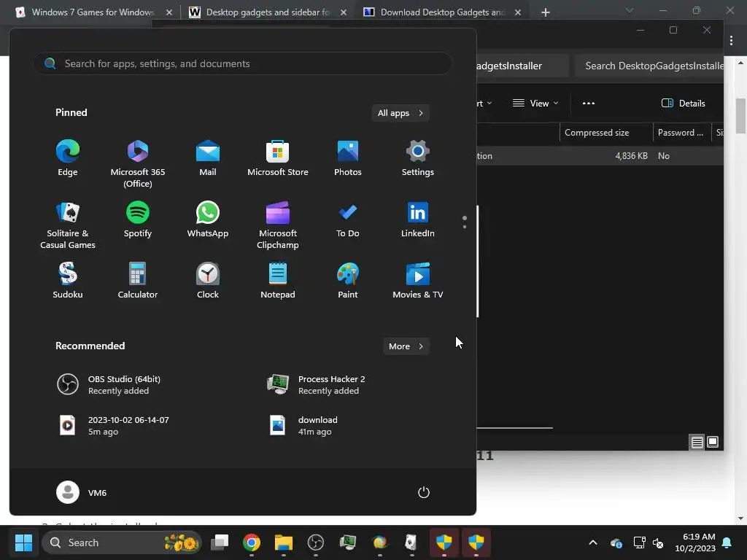
Task: Show hidden system tray icons
Action: pos(593,542)
